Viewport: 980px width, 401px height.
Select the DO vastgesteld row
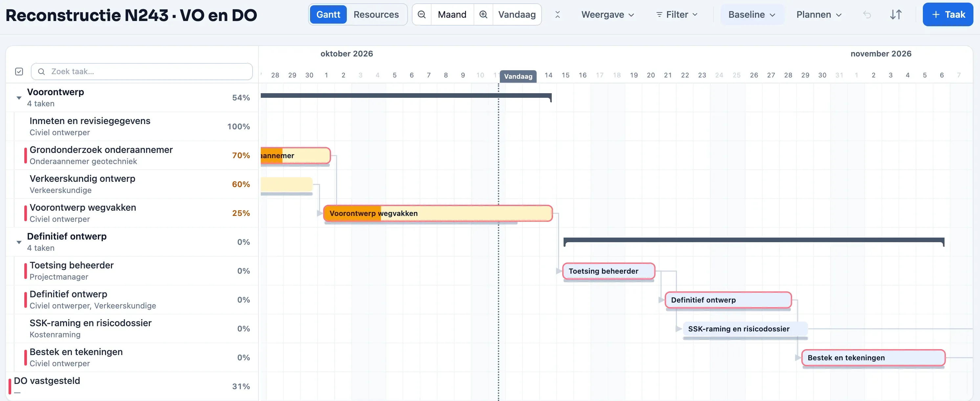point(132,386)
